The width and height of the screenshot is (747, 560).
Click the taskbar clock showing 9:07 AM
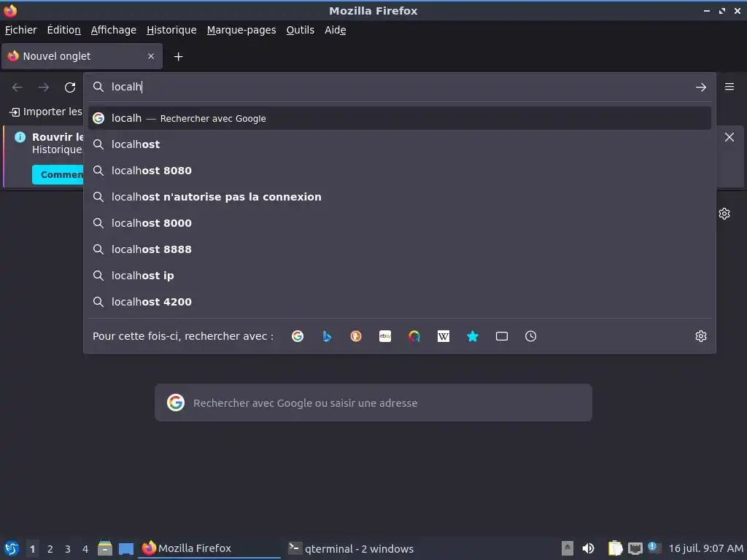click(705, 548)
